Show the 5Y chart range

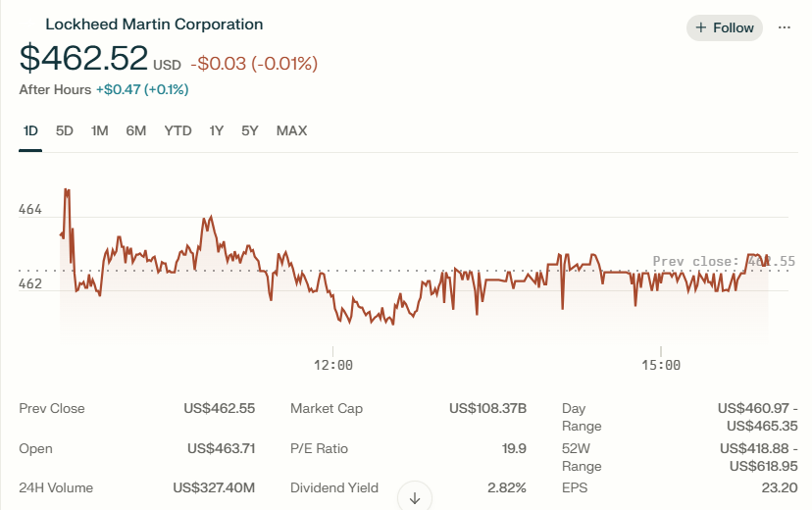point(250,131)
